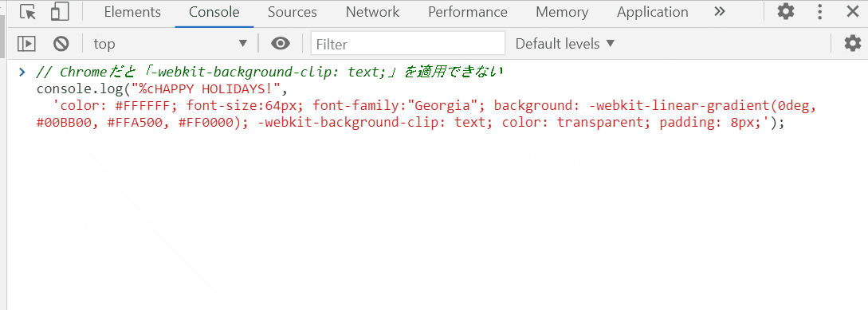
Task: Clear console with the ban icon
Action: tap(61, 44)
